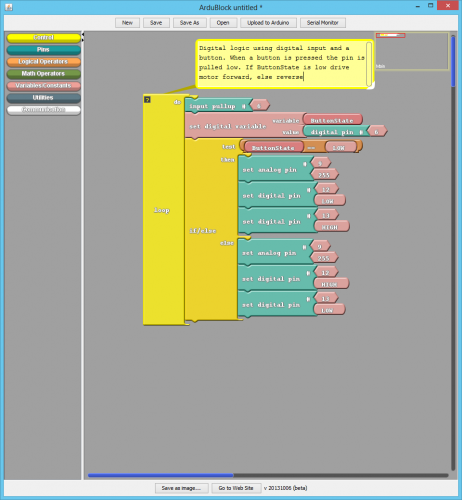Image resolution: width=462 pixels, height=500 pixels.
Task: Open the Serial Monitor
Action: 322,23
